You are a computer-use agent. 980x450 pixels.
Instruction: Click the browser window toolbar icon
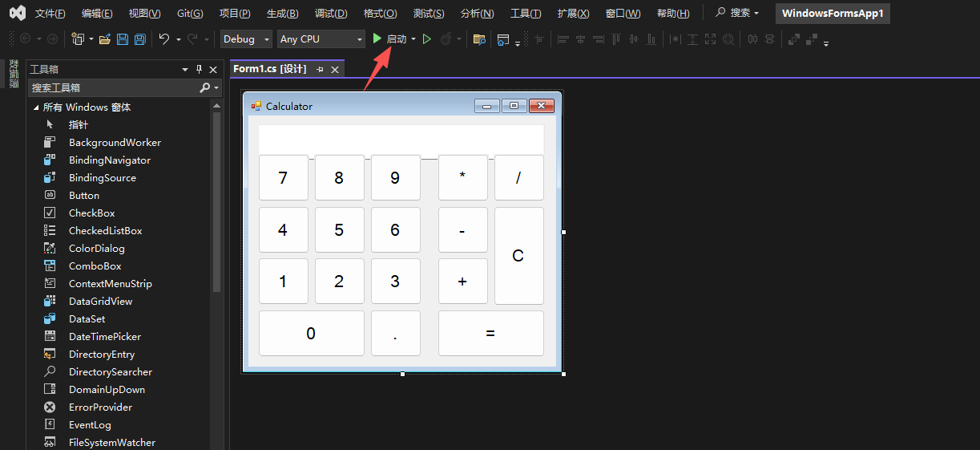pyautogui.click(x=503, y=39)
